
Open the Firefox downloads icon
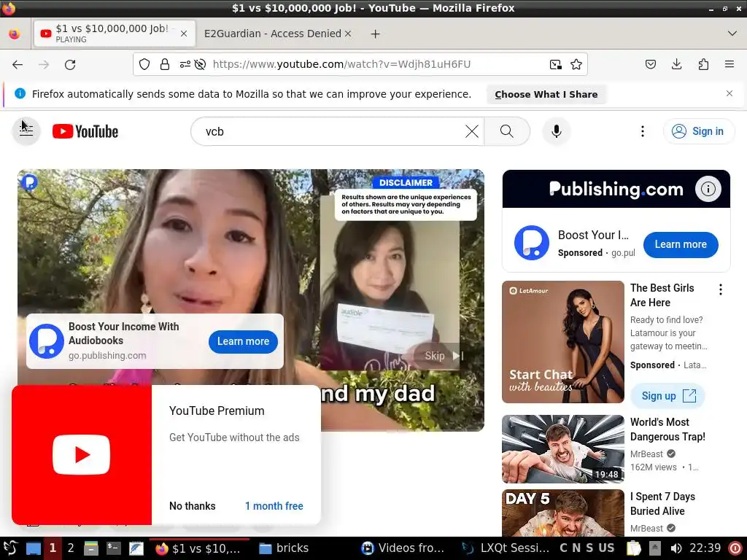tap(676, 64)
